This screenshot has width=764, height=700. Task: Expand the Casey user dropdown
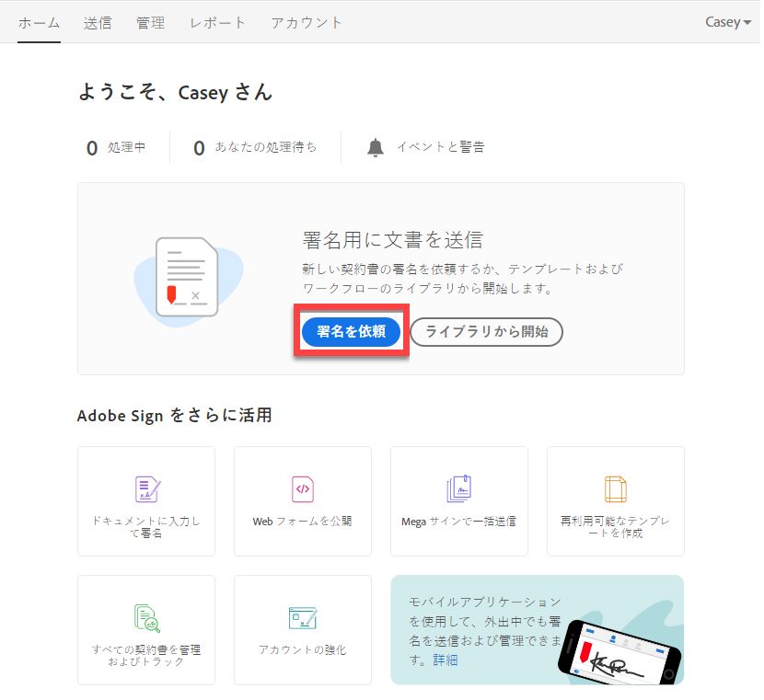[x=728, y=22]
